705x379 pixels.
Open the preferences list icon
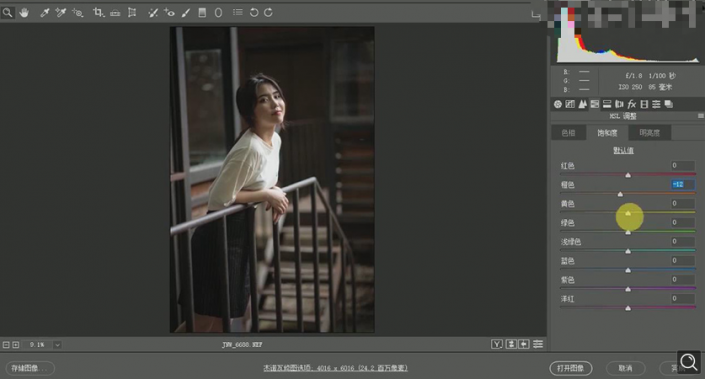[238, 13]
